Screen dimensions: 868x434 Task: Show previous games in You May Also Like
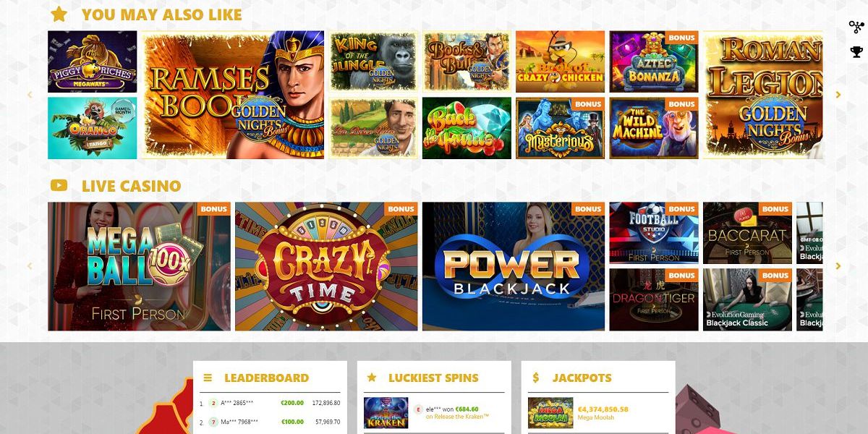(x=30, y=95)
